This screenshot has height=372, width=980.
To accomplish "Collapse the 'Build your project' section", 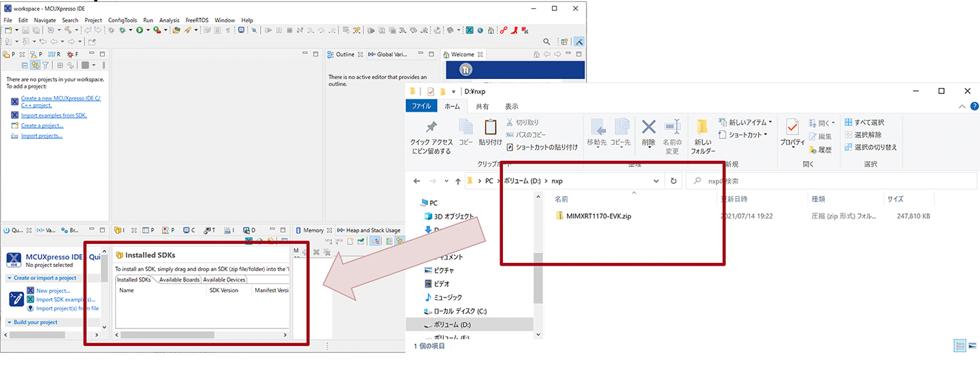I will tap(10, 322).
